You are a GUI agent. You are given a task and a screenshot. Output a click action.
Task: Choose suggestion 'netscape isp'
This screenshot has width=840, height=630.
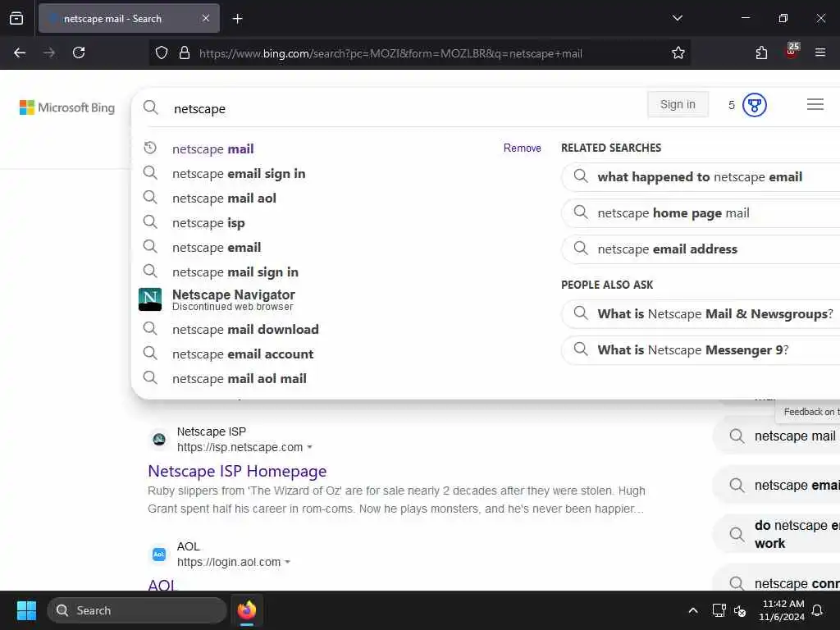click(208, 223)
